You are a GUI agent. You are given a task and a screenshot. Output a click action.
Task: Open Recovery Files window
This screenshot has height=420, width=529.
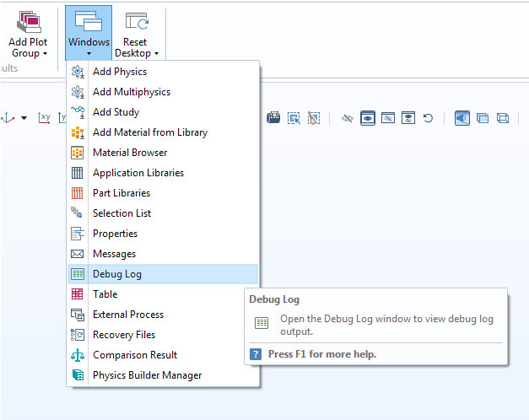123,335
